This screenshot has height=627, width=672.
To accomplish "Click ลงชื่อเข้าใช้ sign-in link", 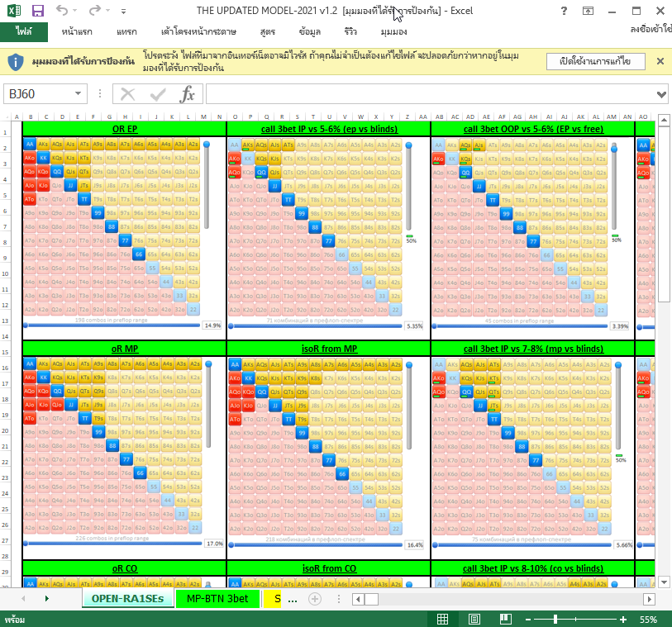I will click(651, 29).
